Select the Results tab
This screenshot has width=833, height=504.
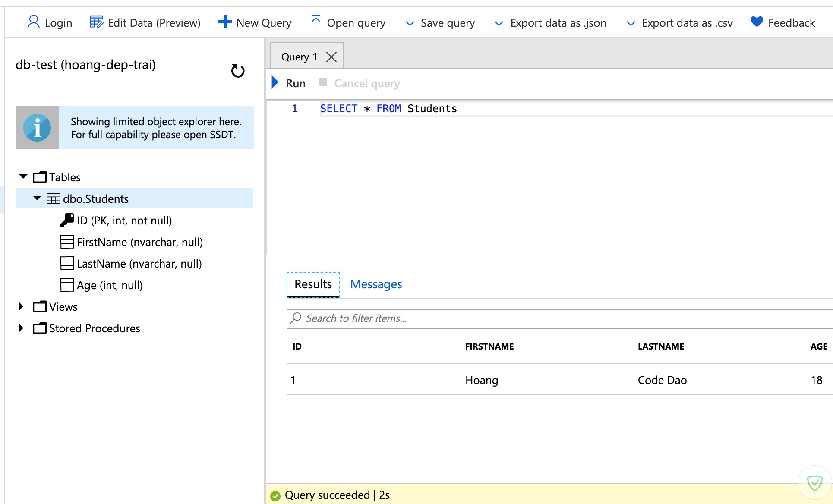pos(313,284)
